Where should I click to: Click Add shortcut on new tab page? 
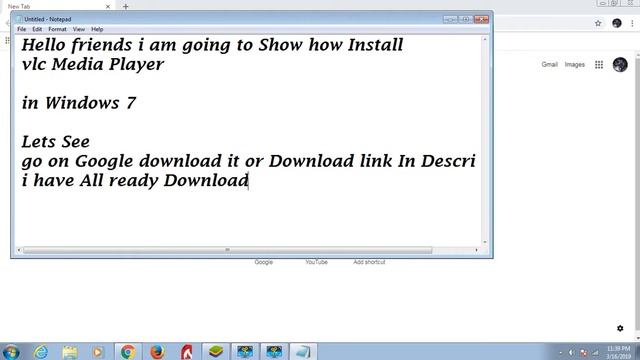click(x=369, y=262)
